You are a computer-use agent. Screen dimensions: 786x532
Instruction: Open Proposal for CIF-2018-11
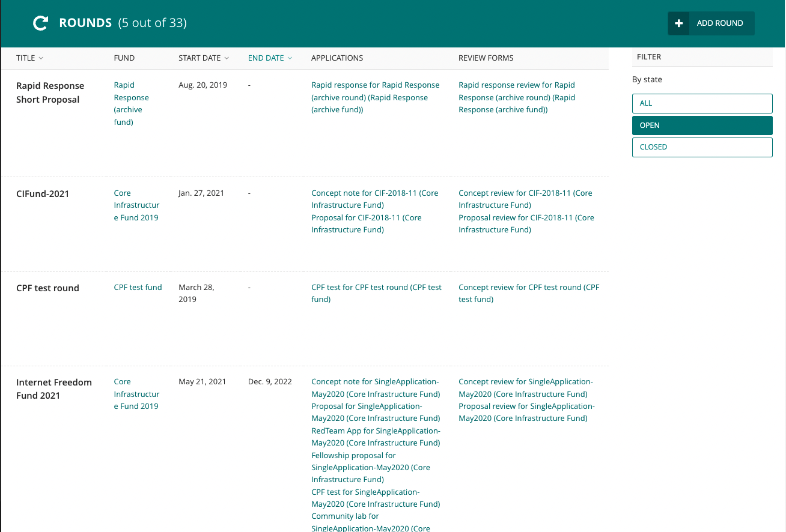click(x=366, y=223)
